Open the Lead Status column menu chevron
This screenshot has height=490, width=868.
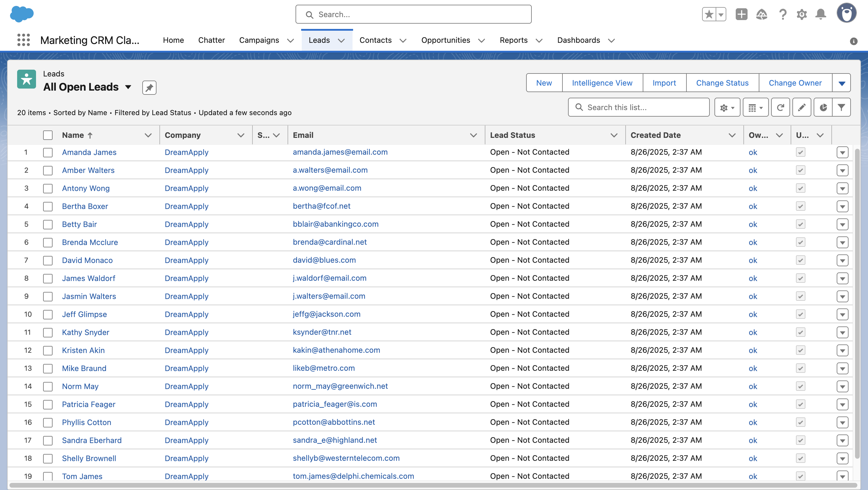614,135
